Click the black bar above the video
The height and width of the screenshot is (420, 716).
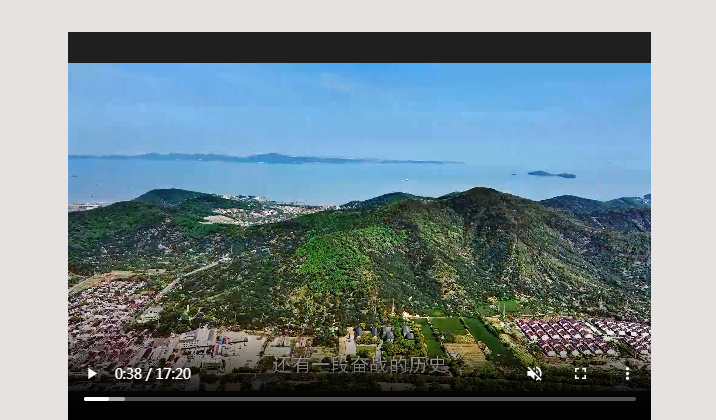point(359,47)
